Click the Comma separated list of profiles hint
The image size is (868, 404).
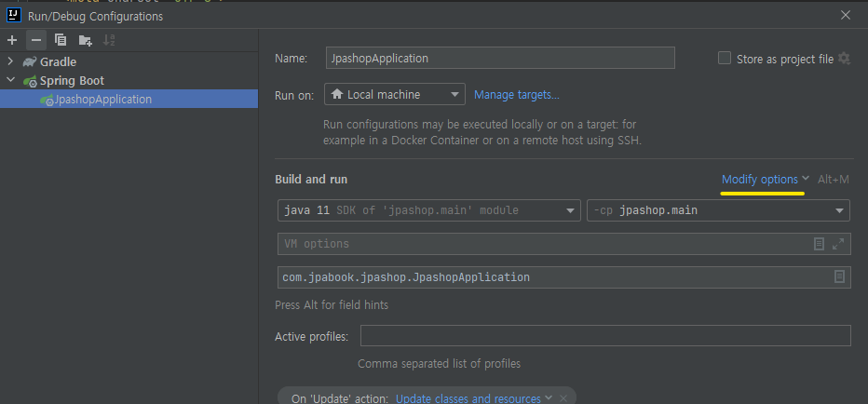pos(439,364)
